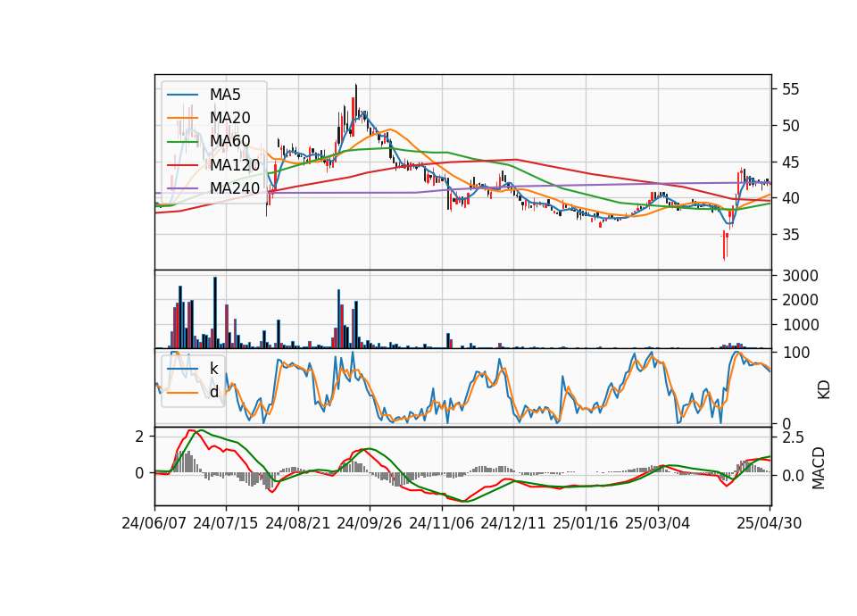
Task: Click the 24/11/06 date axis label
Action: [x=441, y=523]
